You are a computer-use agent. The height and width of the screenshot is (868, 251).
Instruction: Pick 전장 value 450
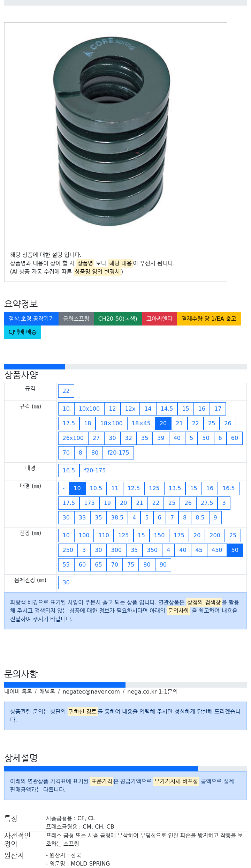tap(217, 550)
